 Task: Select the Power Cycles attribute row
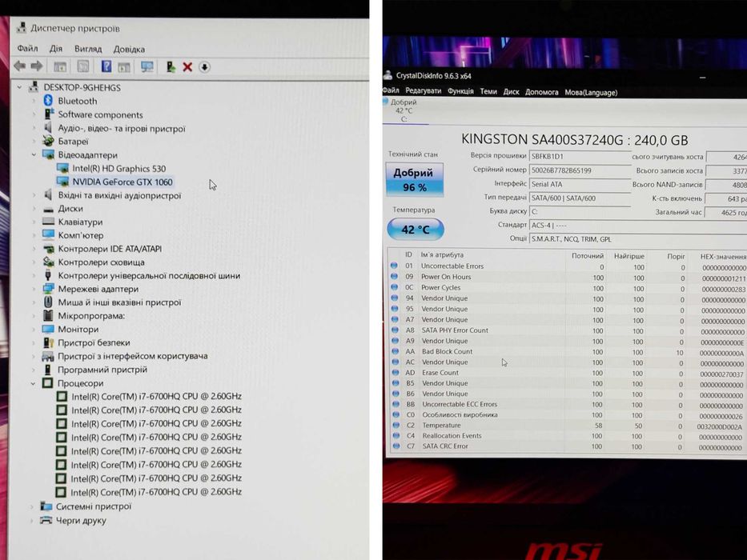click(567, 288)
